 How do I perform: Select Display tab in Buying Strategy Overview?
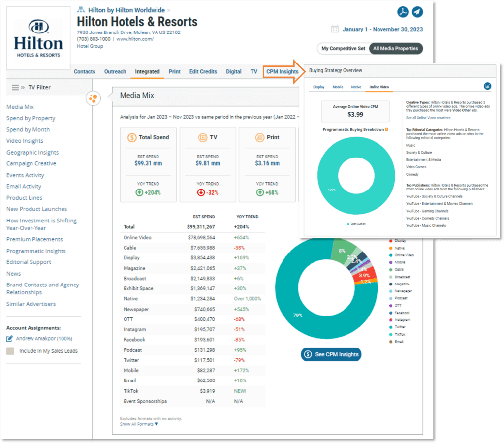(318, 87)
